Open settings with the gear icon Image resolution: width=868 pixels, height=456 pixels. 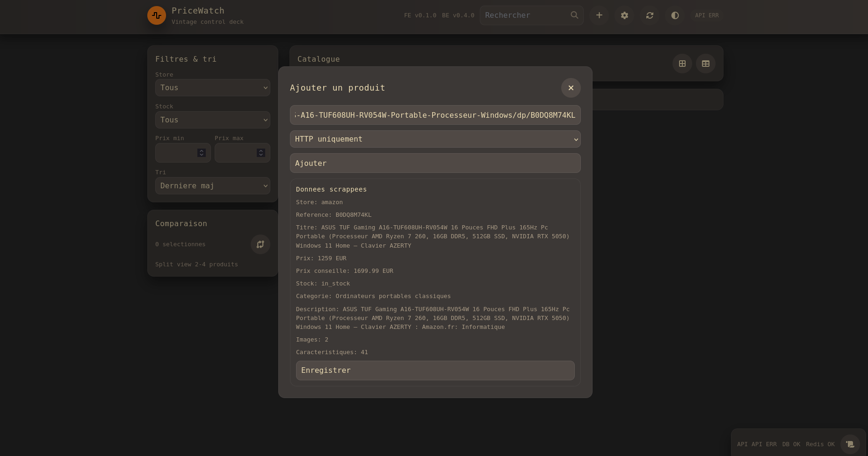tap(624, 15)
